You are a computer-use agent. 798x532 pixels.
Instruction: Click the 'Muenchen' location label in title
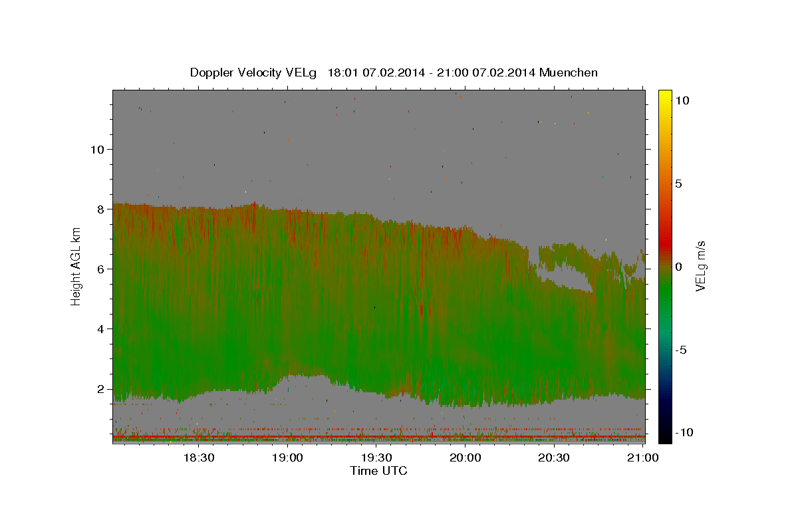(569, 72)
